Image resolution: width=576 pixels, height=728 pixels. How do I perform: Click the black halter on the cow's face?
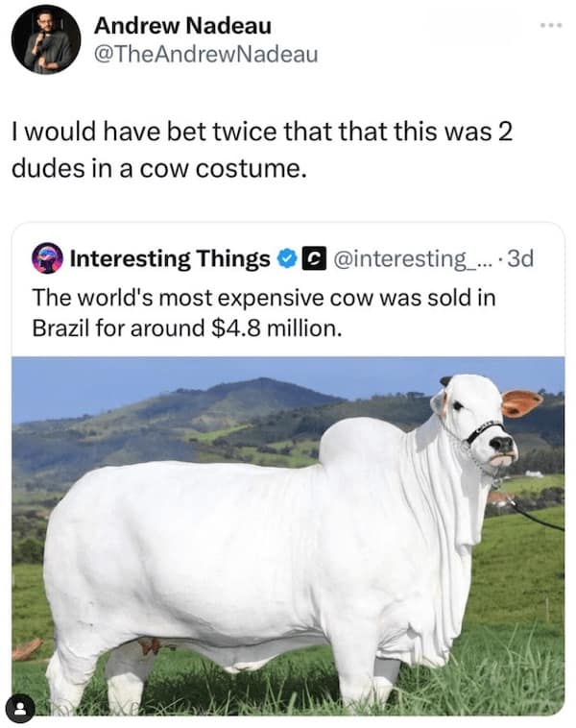483,431
